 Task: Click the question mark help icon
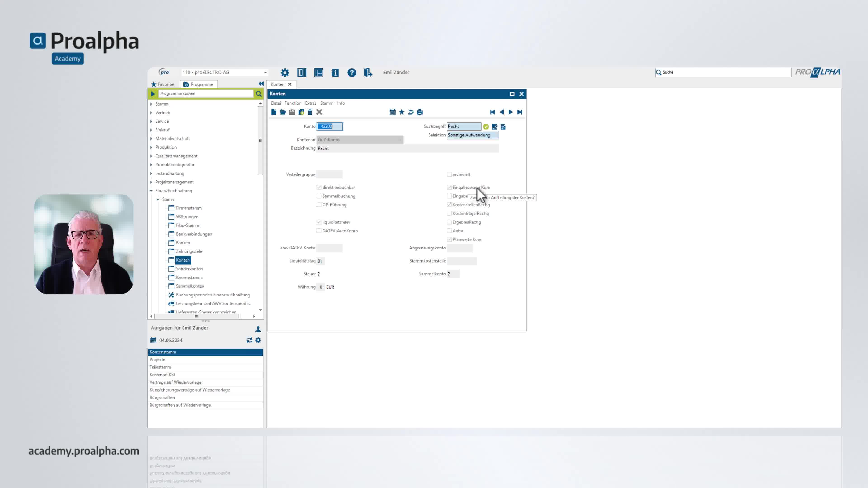pyautogui.click(x=351, y=72)
